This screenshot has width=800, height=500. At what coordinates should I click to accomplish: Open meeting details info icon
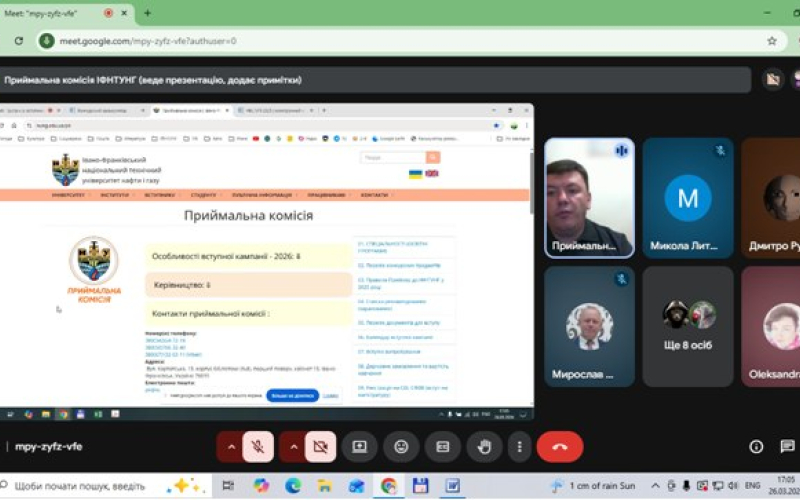pos(757,447)
